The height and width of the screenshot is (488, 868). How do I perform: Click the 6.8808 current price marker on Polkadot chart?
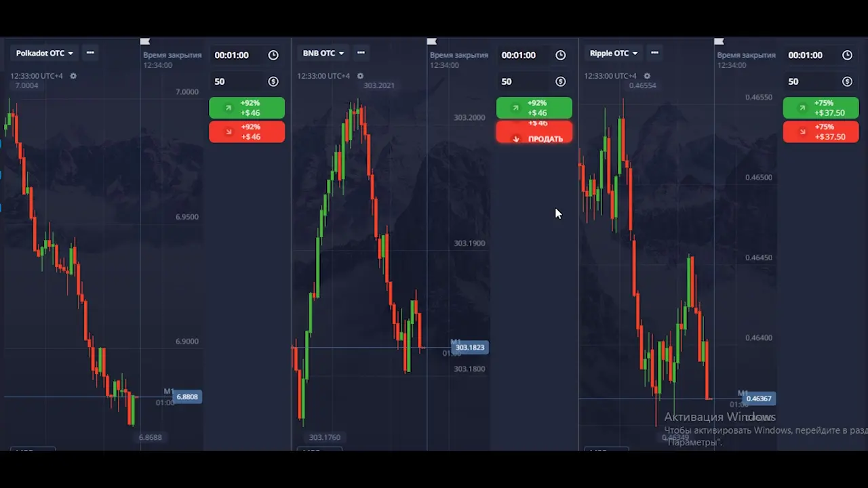[x=187, y=397]
